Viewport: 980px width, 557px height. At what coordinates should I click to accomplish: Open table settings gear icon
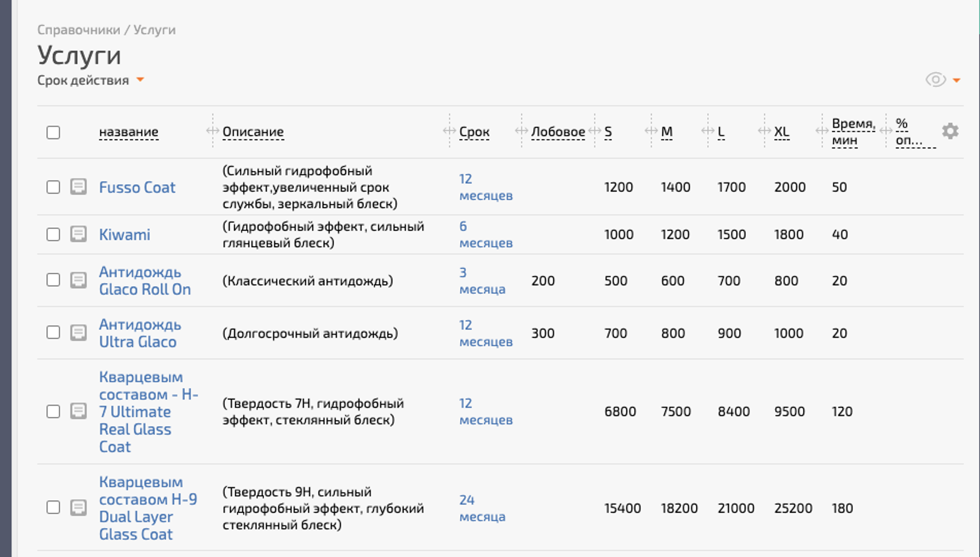950,132
